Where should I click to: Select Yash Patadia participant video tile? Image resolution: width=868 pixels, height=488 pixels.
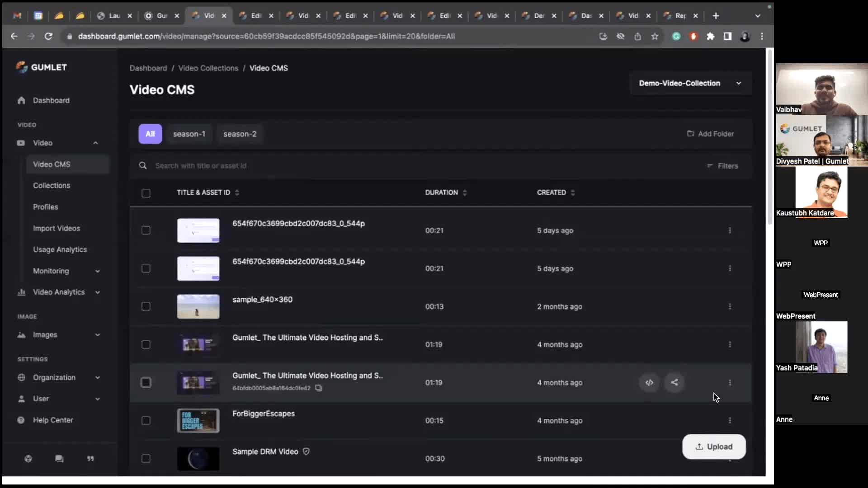pyautogui.click(x=821, y=347)
